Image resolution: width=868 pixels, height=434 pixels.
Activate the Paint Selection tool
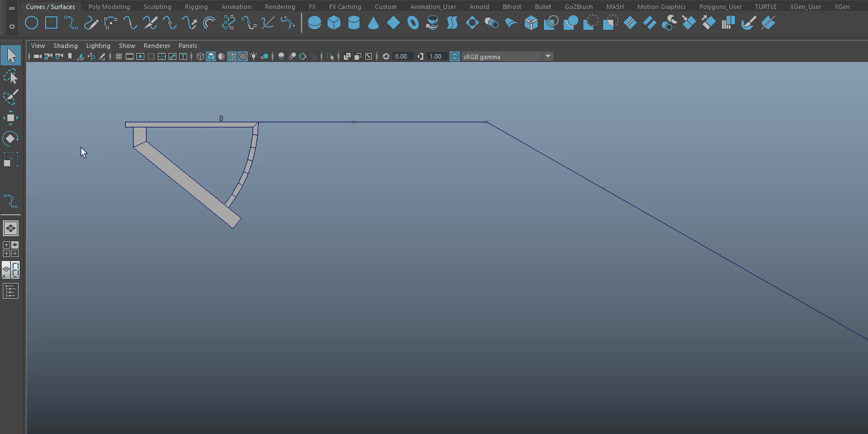point(11,97)
